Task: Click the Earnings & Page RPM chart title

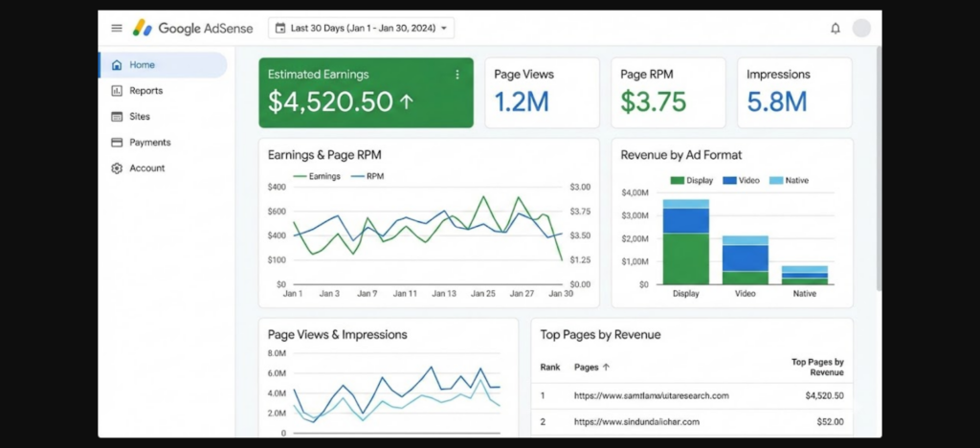Action: point(324,155)
